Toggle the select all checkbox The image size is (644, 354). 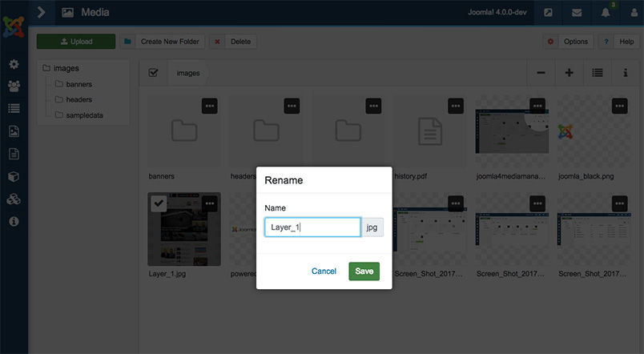[x=153, y=73]
